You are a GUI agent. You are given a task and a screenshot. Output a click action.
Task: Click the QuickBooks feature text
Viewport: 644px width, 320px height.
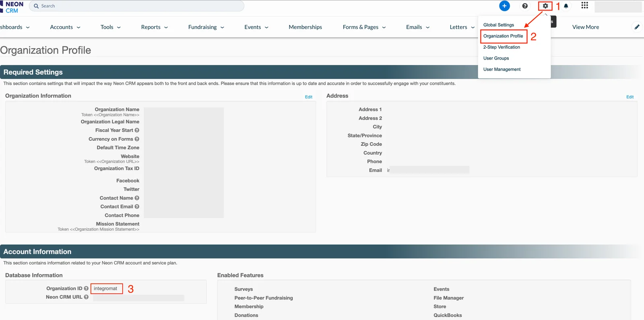[448, 315]
